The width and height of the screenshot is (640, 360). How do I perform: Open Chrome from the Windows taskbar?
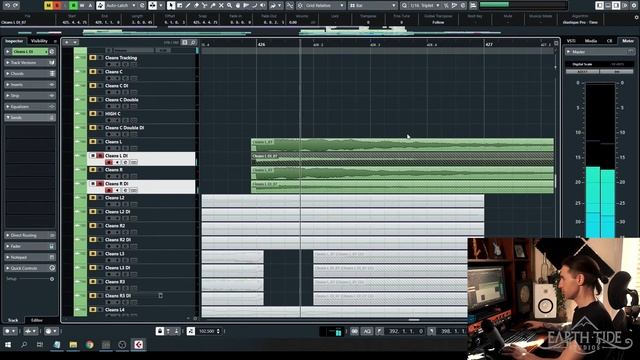click(x=89, y=345)
